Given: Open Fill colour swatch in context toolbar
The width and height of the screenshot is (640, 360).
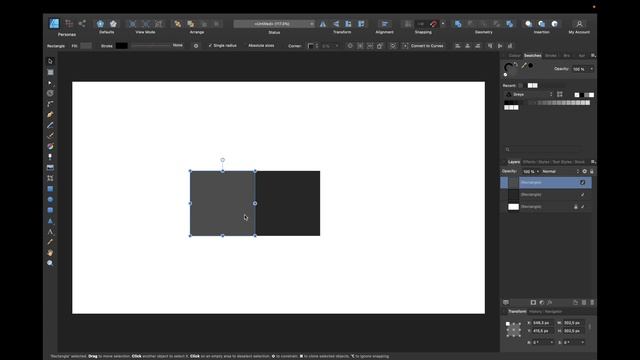Looking at the screenshot, I should (86, 46).
